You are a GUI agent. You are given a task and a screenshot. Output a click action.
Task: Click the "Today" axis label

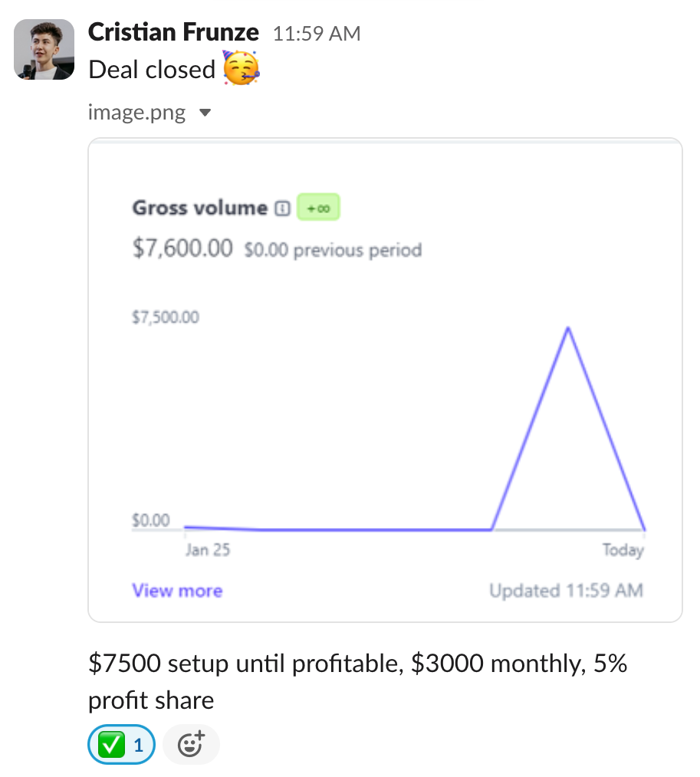pos(623,550)
